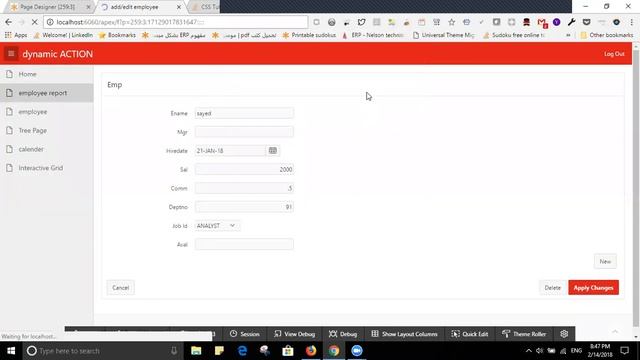The height and width of the screenshot is (360, 640).
Task: Click the New button
Action: click(605, 262)
